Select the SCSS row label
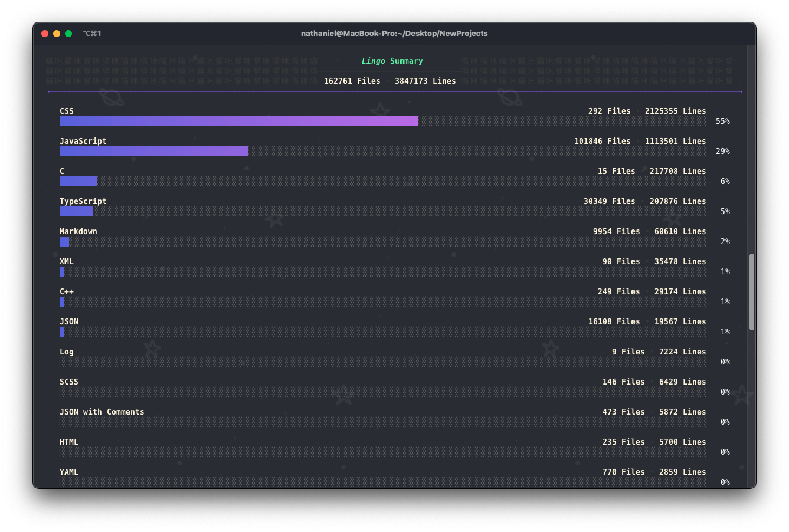The image size is (789, 532). [68, 382]
